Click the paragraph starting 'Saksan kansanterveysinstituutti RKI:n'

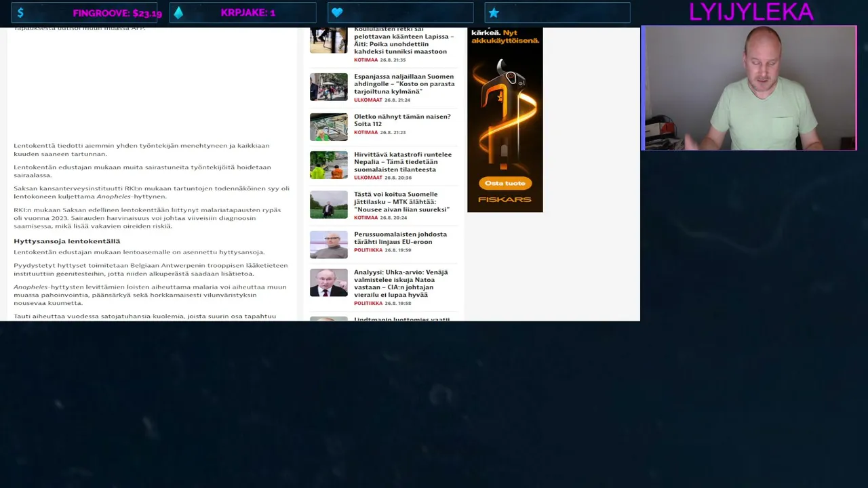pos(151,192)
